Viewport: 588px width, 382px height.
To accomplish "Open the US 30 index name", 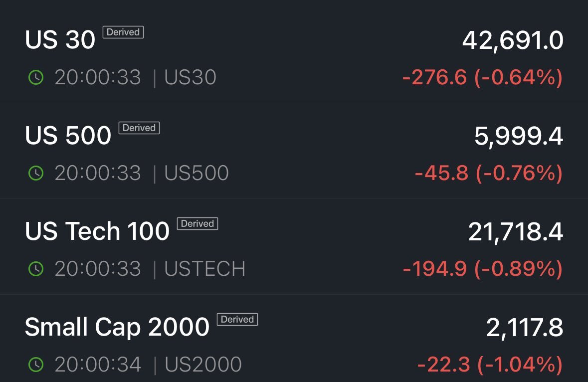I will coord(60,40).
